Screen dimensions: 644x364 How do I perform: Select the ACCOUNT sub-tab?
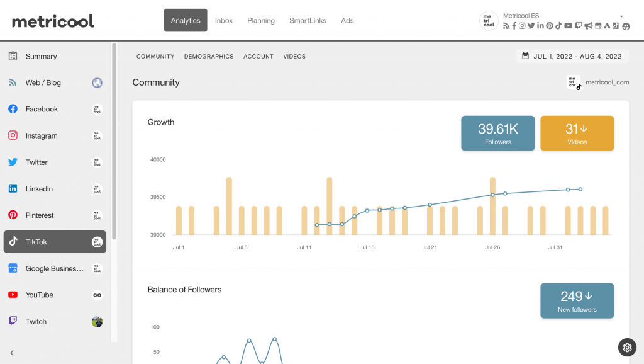click(258, 56)
